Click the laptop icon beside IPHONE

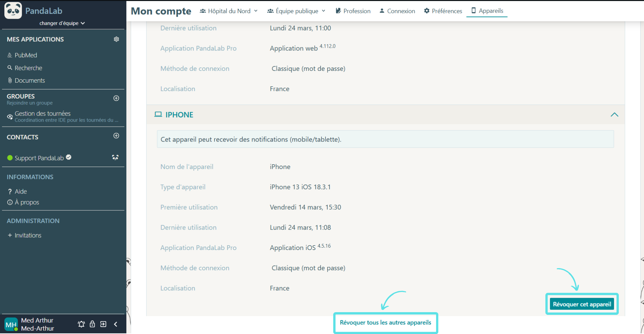pyautogui.click(x=158, y=115)
